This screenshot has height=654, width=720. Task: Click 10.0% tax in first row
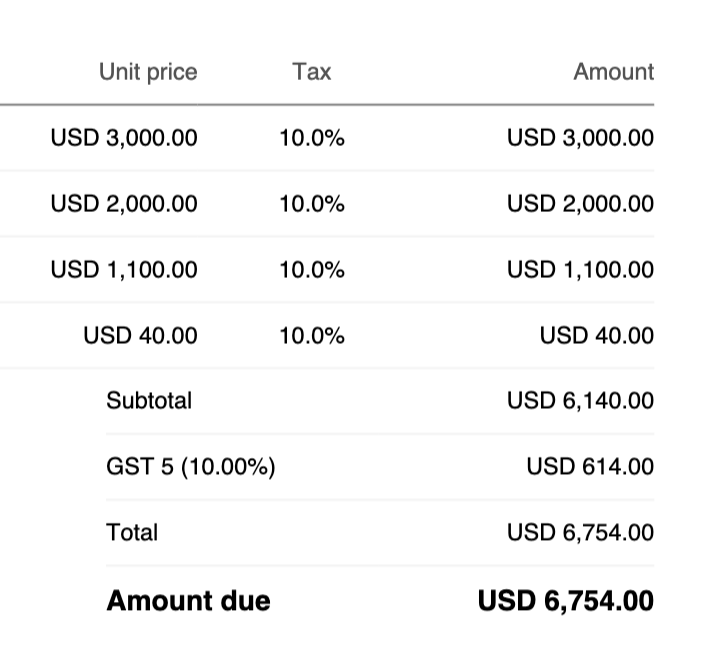click(x=311, y=138)
